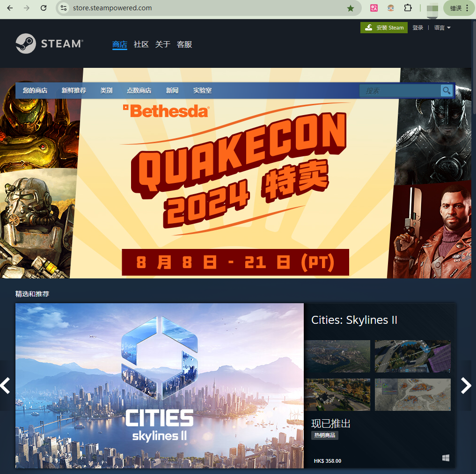
Task: Click the 安装 Steam button
Action: [x=384, y=28]
